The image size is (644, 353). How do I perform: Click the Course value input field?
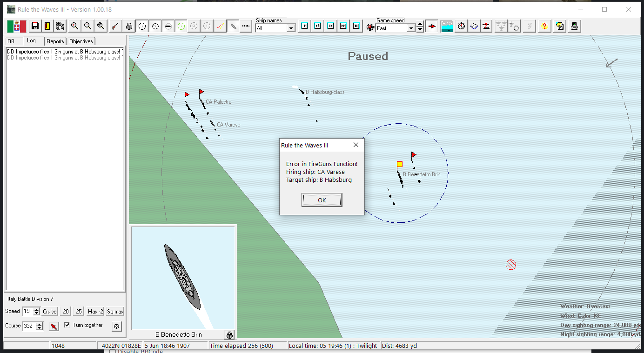[x=29, y=326]
